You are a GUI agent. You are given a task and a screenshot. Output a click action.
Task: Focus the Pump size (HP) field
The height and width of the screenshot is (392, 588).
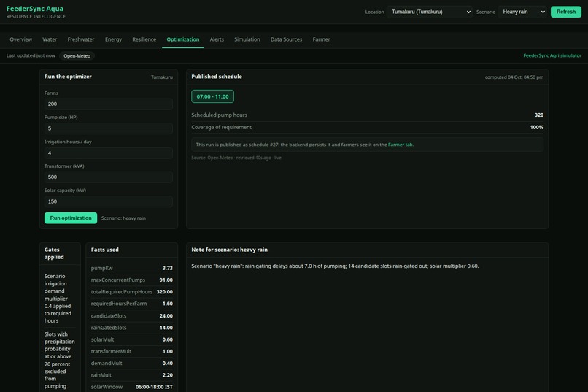(x=109, y=128)
